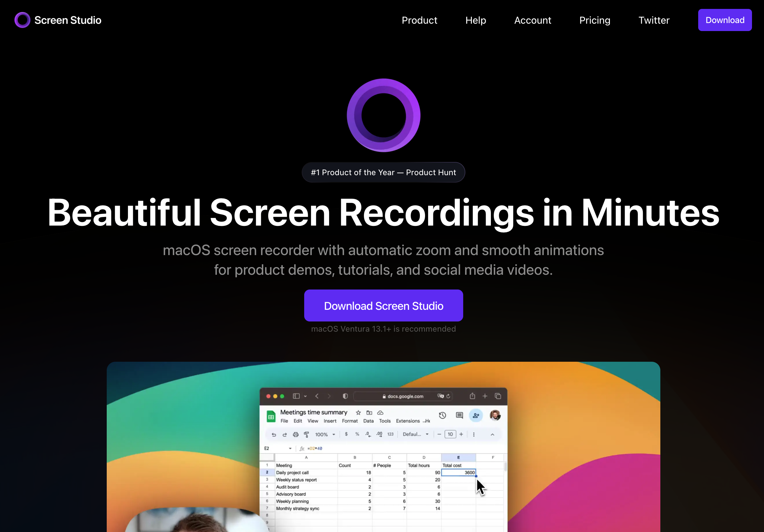764x532 pixels.
Task: Open the Edit menu in Sheets
Action: [297, 421]
